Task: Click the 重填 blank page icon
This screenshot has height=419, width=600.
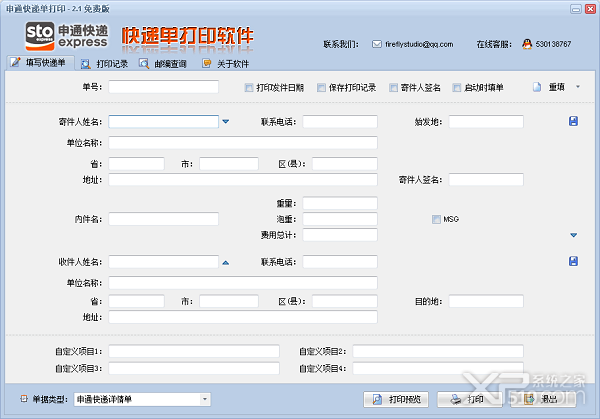Action: (x=537, y=87)
